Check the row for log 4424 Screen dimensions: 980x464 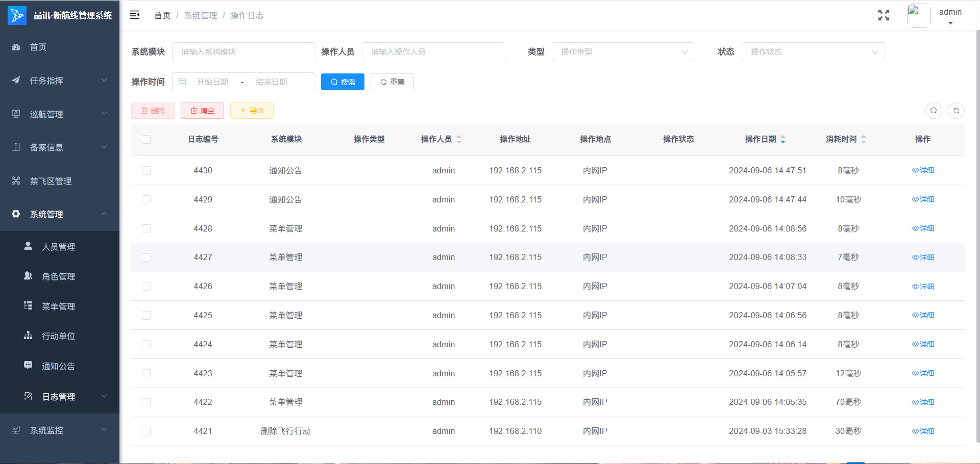tap(146, 344)
